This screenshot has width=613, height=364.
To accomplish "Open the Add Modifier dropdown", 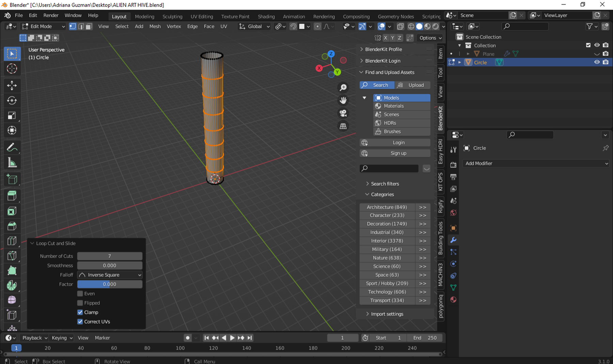I will click(536, 163).
